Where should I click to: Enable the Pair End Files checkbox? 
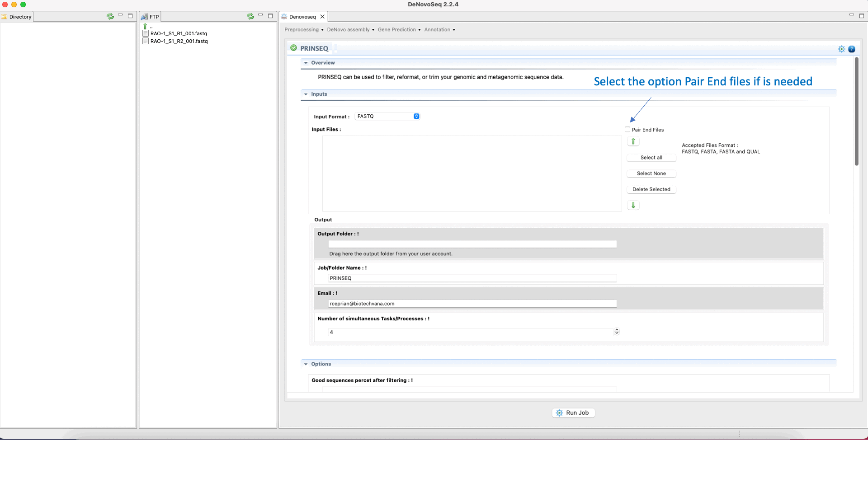click(x=627, y=130)
